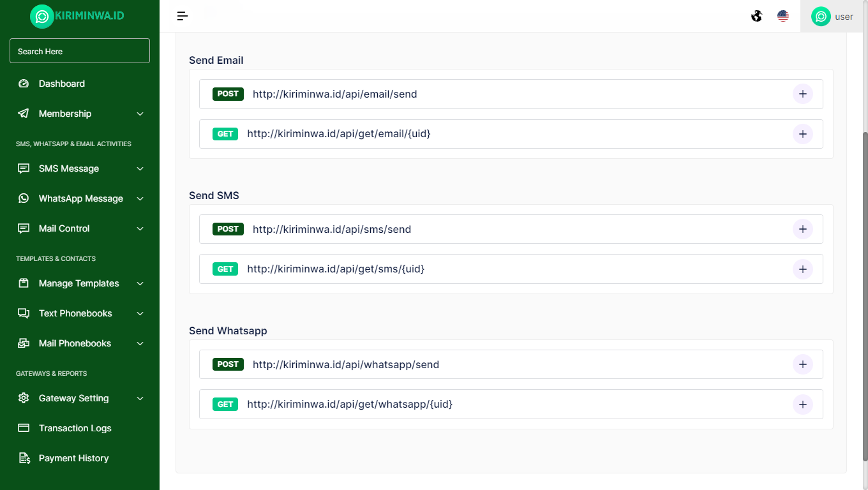The width and height of the screenshot is (868, 490).
Task: Click the user account name
Action: pyautogui.click(x=844, y=17)
